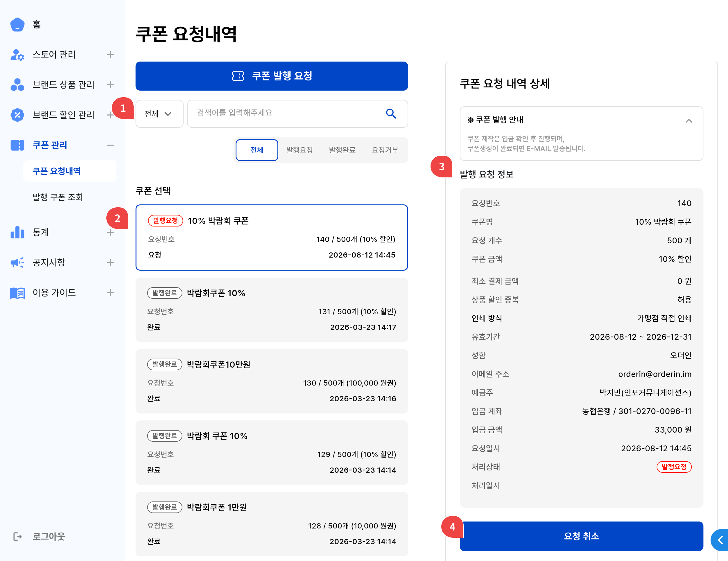Screen dimensions: 728x561
Task: Collapse 쿠폰 관리 with the minus sign
Action: pyautogui.click(x=110, y=145)
